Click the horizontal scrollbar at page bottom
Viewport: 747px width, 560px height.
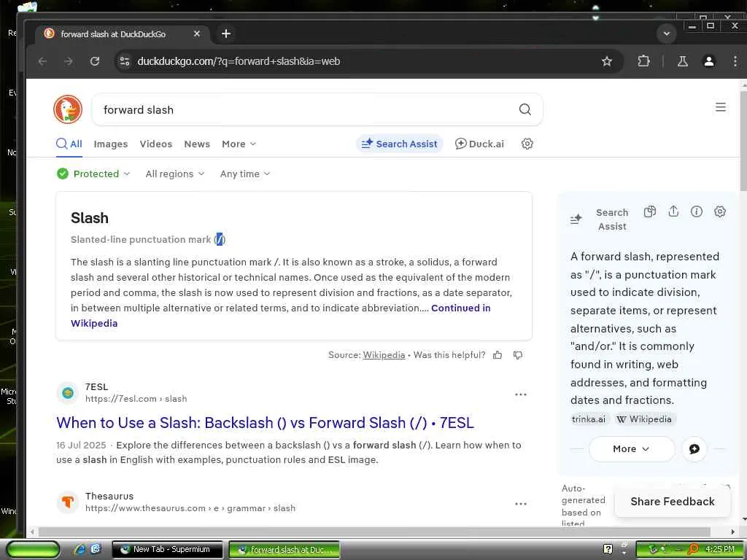(x=374, y=532)
